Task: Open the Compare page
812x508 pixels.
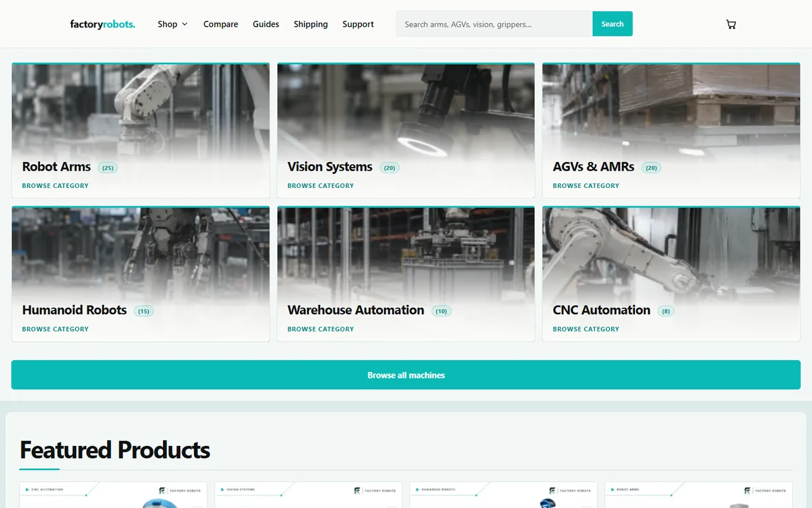Action: (x=221, y=24)
